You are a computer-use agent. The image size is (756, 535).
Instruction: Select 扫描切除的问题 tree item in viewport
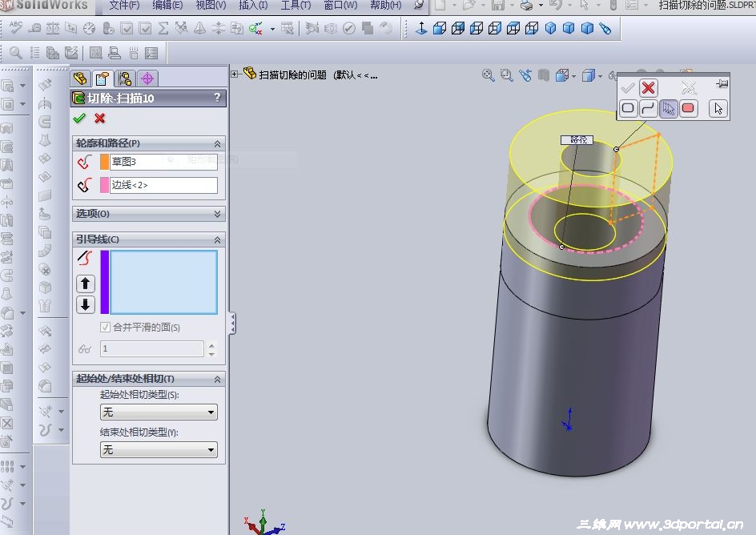292,74
